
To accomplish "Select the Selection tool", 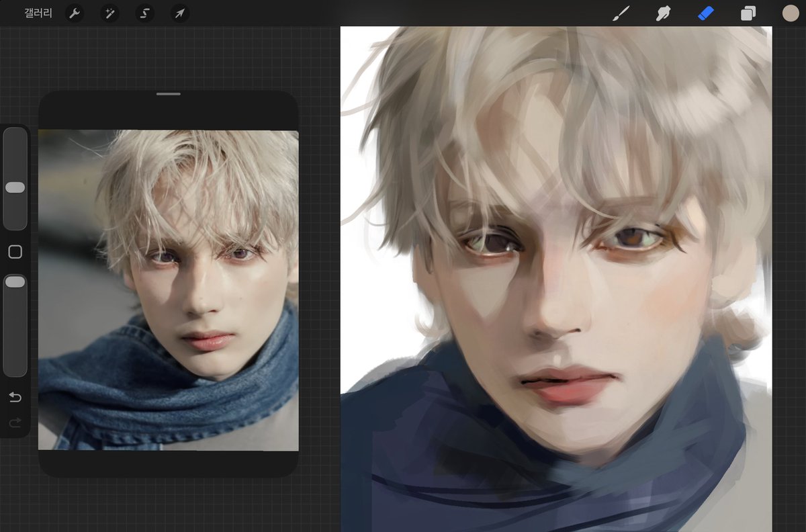I will click(x=144, y=13).
